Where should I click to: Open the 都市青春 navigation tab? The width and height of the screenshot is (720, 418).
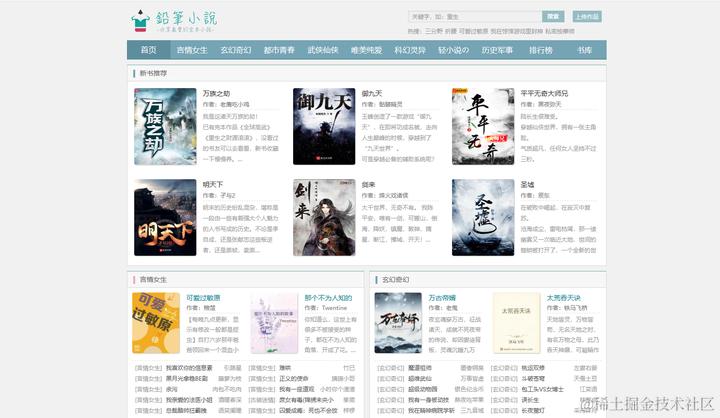click(279, 50)
